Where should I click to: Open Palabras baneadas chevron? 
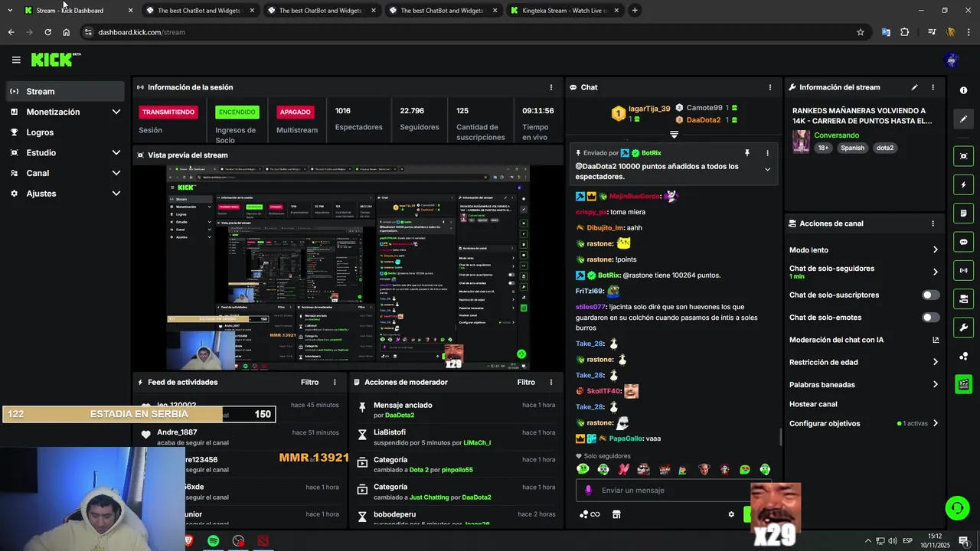pyautogui.click(x=935, y=384)
